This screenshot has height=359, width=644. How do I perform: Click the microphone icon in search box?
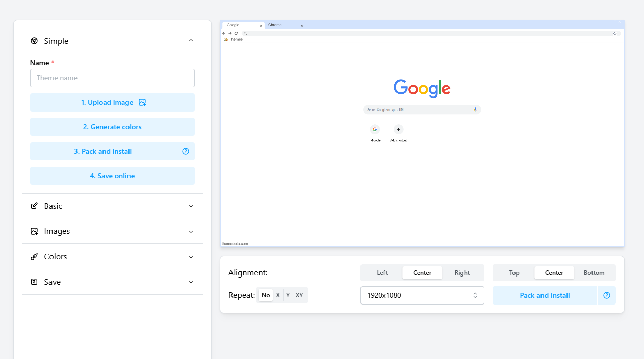tap(476, 109)
